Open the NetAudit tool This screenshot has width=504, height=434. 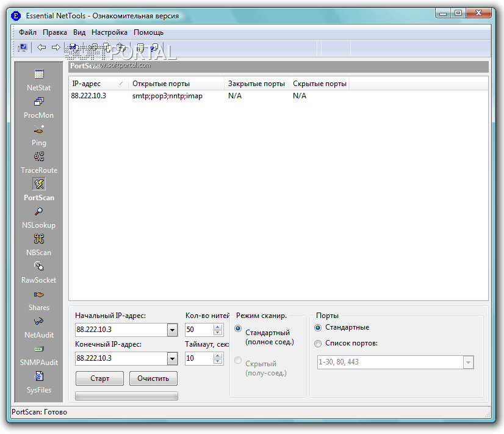39,328
